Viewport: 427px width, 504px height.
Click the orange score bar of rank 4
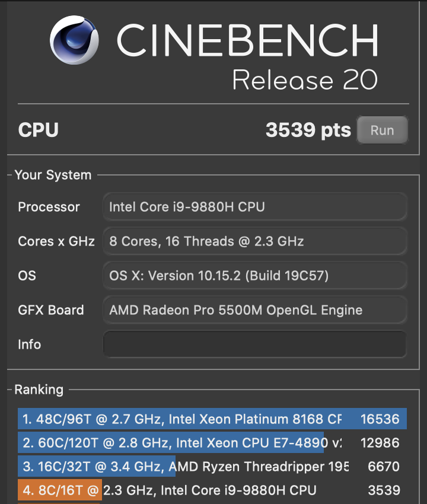[59, 490]
